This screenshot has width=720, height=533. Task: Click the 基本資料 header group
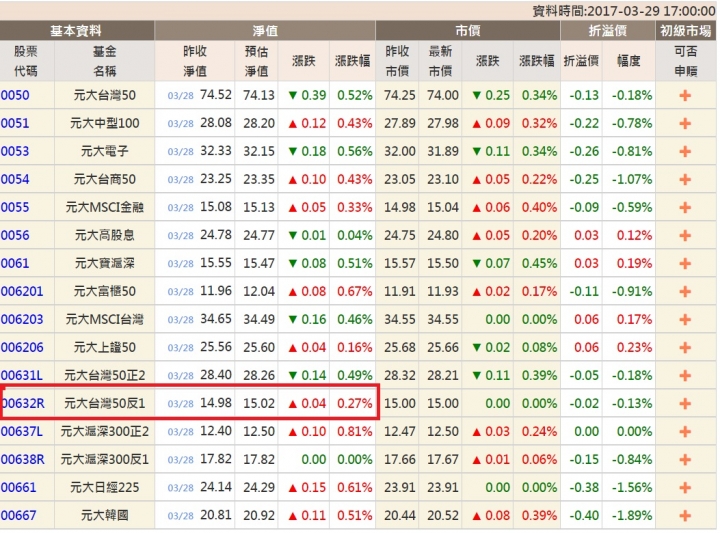(77, 31)
